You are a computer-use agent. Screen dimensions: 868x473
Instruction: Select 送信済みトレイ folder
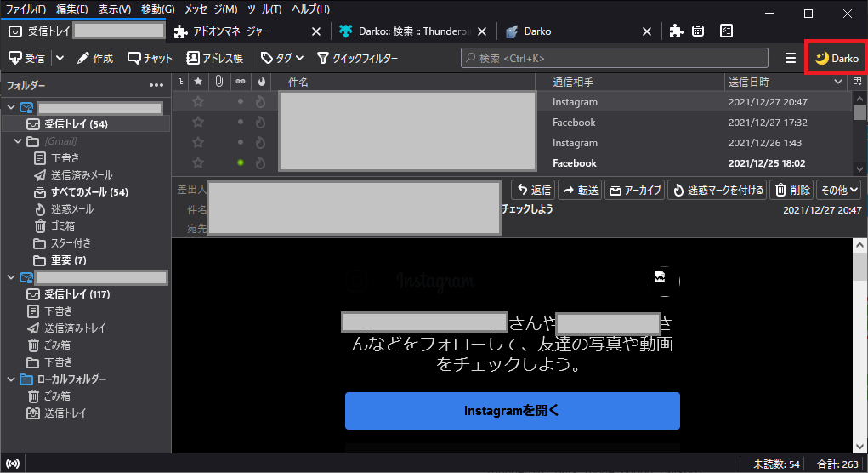tap(74, 328)
